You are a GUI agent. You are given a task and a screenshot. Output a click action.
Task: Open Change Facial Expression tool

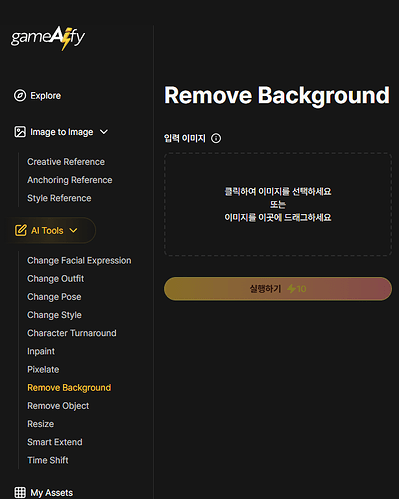79,261
